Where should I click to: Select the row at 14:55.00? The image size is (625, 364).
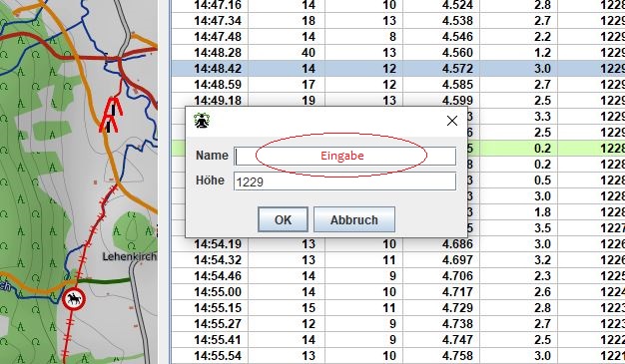click(398, 292)
